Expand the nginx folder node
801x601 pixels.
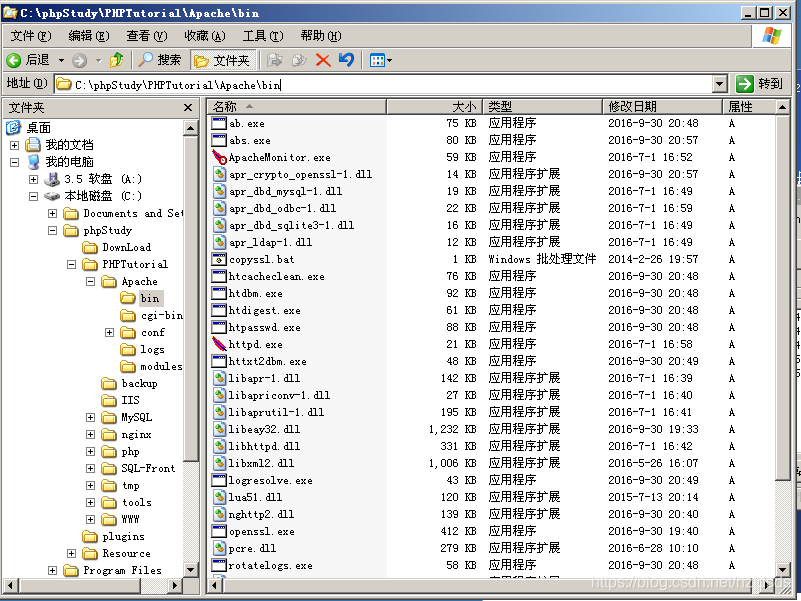(90, 434)
